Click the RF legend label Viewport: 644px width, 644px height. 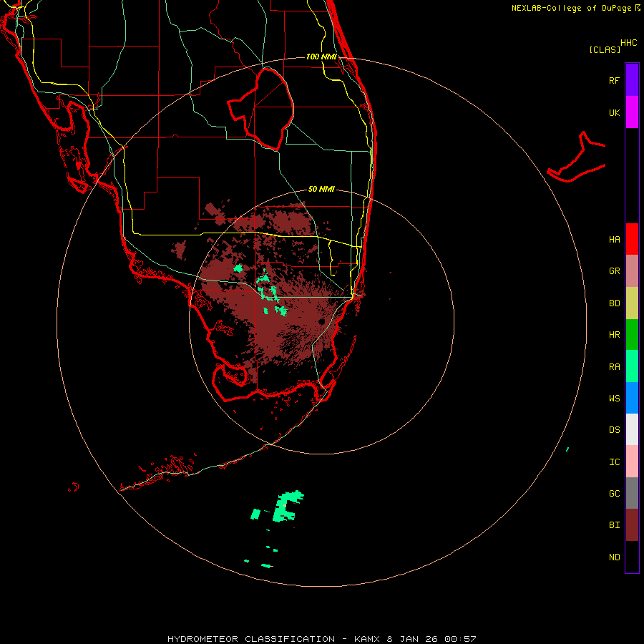614,80
